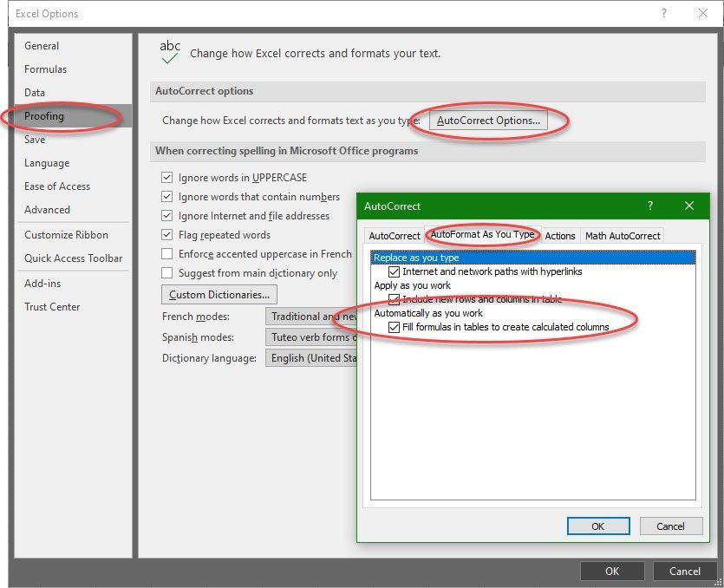This screenshot has height=588, width=724.
Task: Close the Excel Options window
Action: pyautogui.click(x=703, y=13)
